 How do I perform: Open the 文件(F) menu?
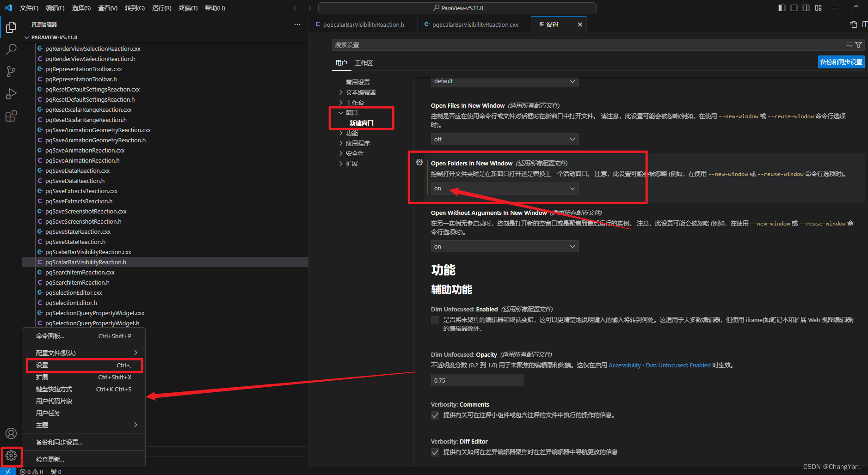(x=29, y=8)
